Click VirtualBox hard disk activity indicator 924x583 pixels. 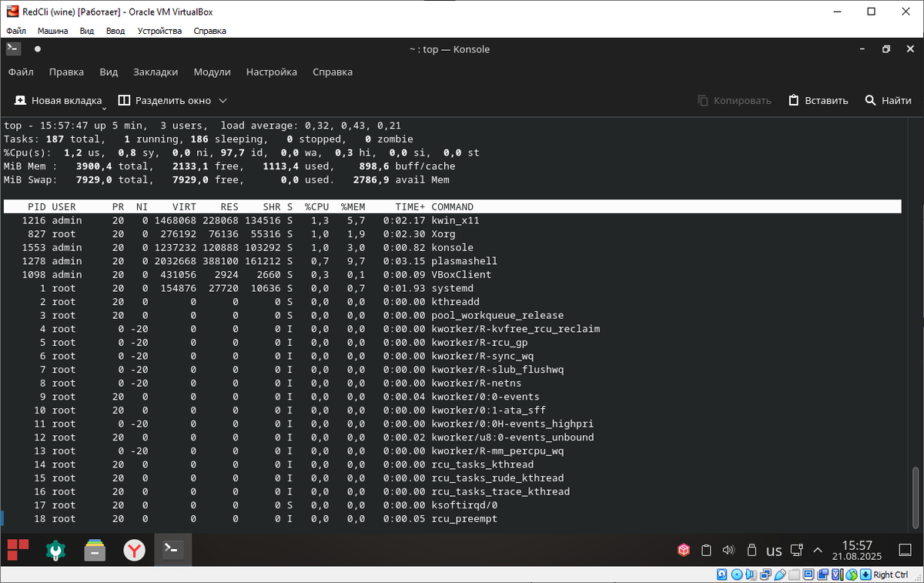[721, 575]
